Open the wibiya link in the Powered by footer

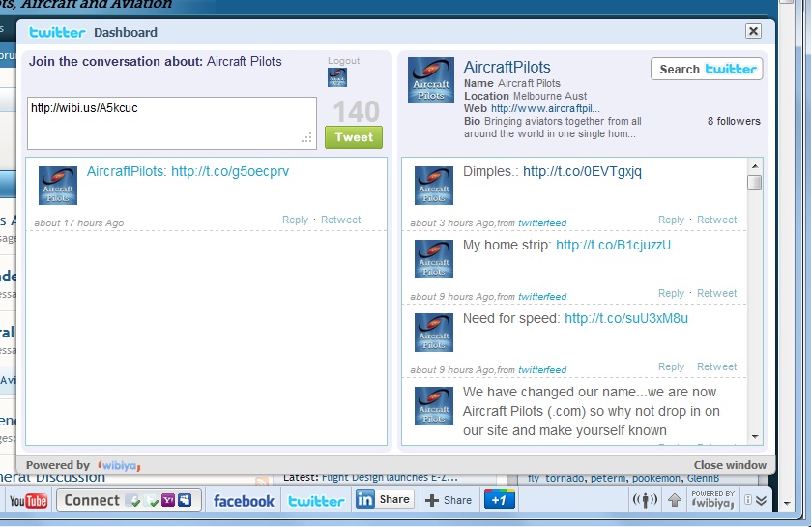click(x=119, y=465)
